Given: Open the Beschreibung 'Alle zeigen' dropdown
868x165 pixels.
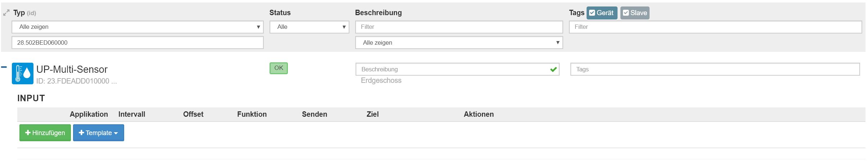Looking at the screenshot, I should pyautogui.click(x=459, y=43).
